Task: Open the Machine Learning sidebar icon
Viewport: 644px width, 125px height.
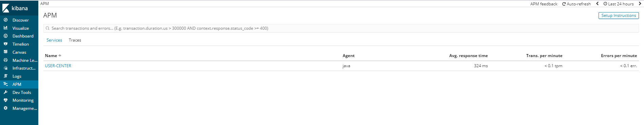Action: [x=5, y=60]
